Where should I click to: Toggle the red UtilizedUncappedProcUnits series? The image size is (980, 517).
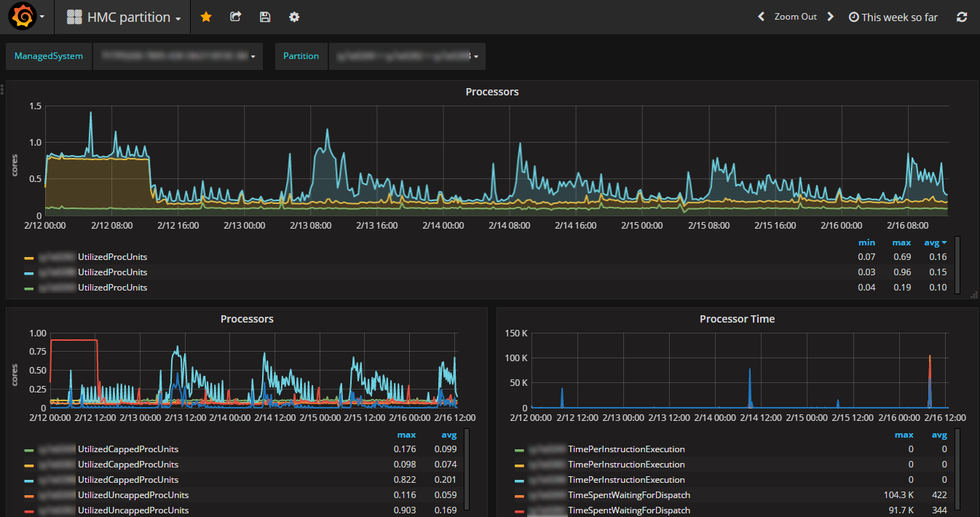click(133, 510)
